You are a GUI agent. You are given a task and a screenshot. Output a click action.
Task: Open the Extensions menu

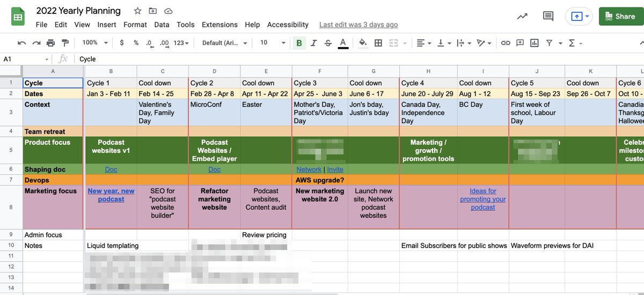pyautogui.click(x=219, y=25)
